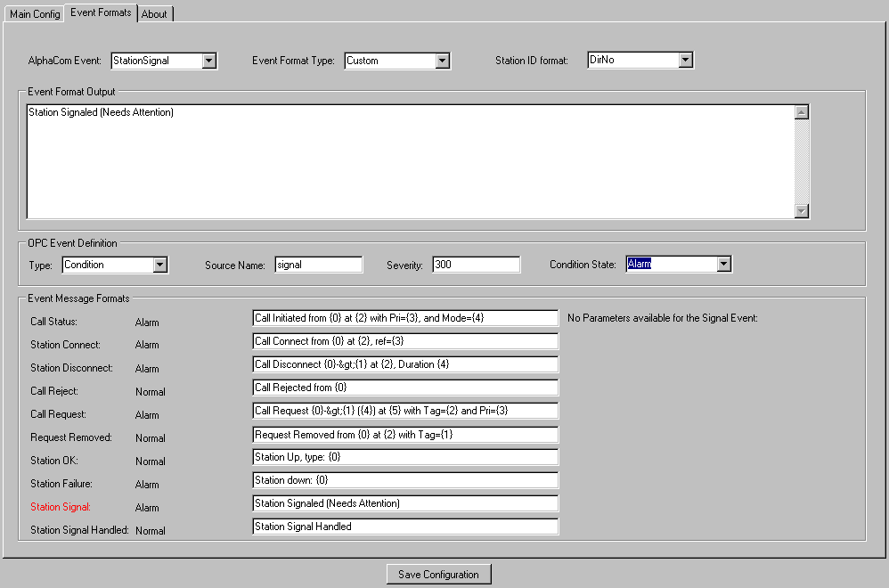
Task: Click the output scrollbar up arrow
Action: (802, 112)
